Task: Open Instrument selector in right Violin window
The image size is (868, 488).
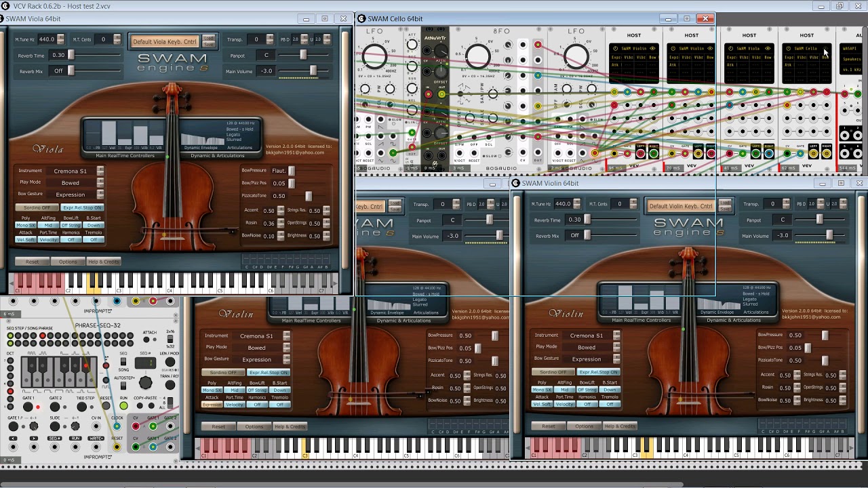Action: pyautogui.click(x=616, y=335)
